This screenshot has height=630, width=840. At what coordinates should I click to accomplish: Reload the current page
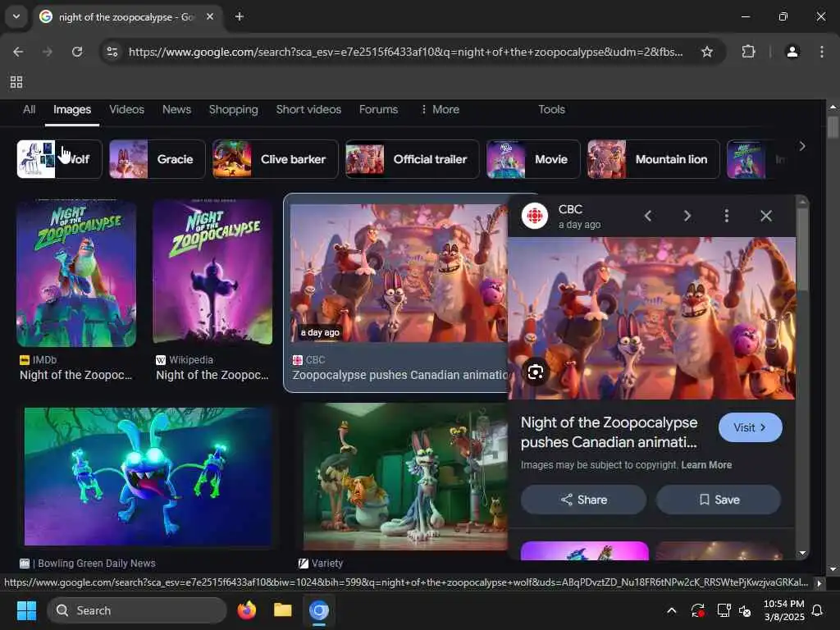coord(77,52)
